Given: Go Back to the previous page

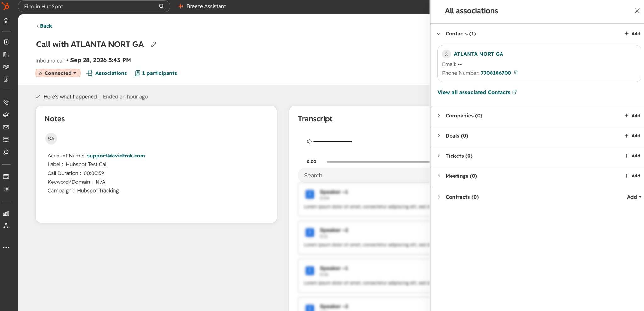Looking at the screenshot, I should pos(44,26).
